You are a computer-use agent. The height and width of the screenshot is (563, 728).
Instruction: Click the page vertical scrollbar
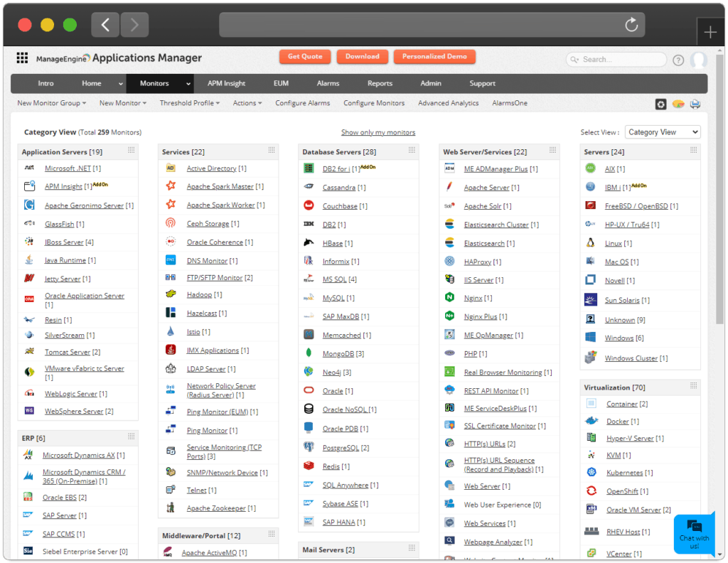pos(719,213)
